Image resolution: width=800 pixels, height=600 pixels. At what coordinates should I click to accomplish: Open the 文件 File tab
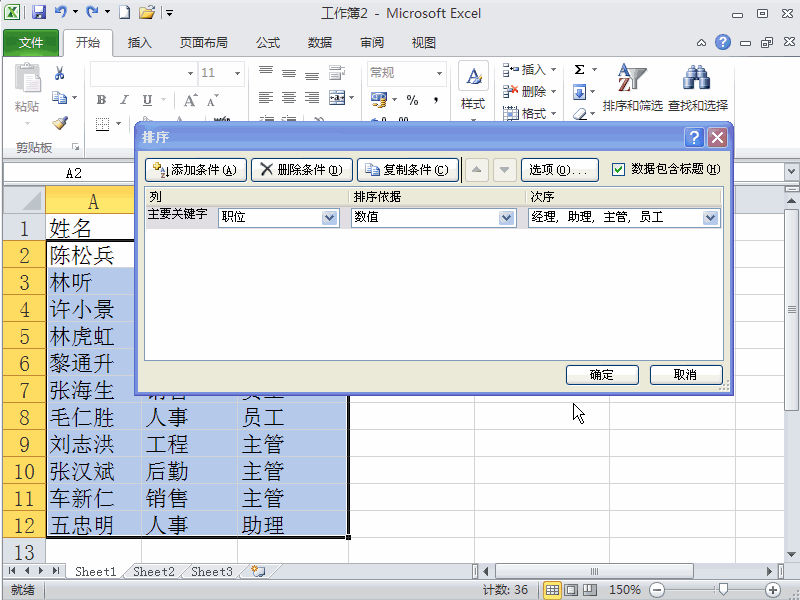click(x=31, y=43)
